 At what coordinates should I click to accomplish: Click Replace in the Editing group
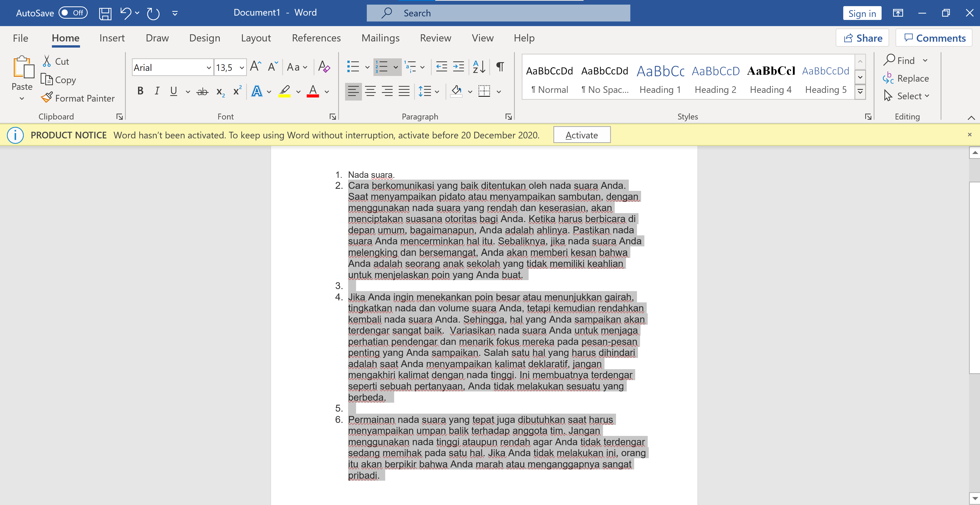pos(906,79)
